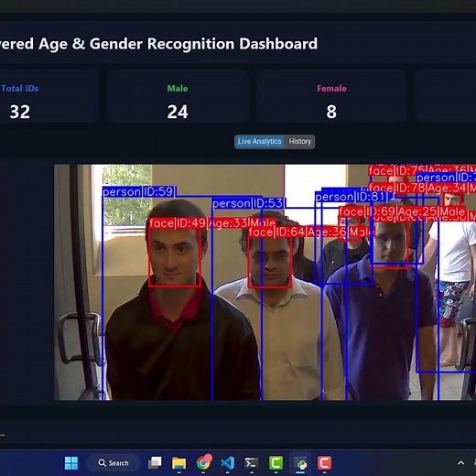Switch to the Live Analytics tab

click(259, 142)
